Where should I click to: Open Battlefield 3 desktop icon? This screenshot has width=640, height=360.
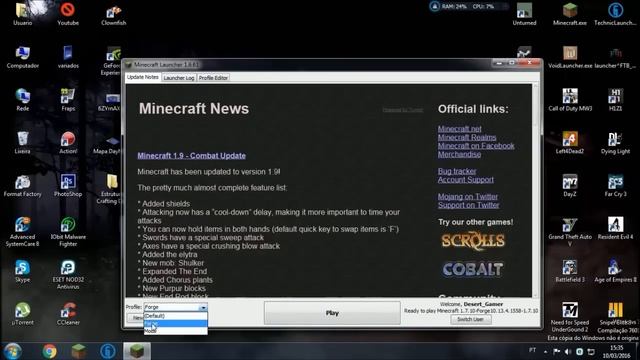click(x=570, y=271)
